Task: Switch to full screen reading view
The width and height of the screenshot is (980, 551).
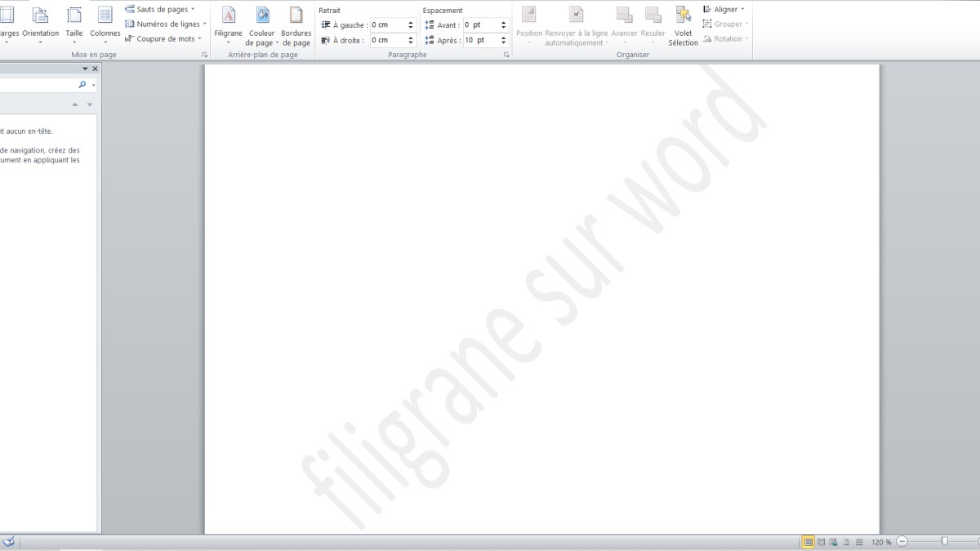Action: click(x=821, y=542)
